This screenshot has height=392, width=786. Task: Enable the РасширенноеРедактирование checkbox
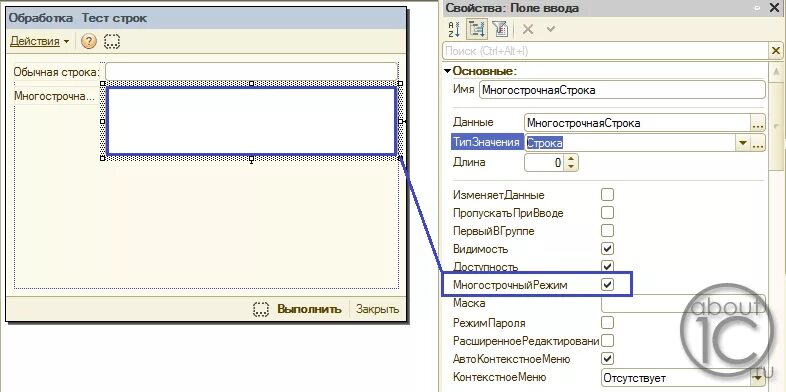click(607, 341)
